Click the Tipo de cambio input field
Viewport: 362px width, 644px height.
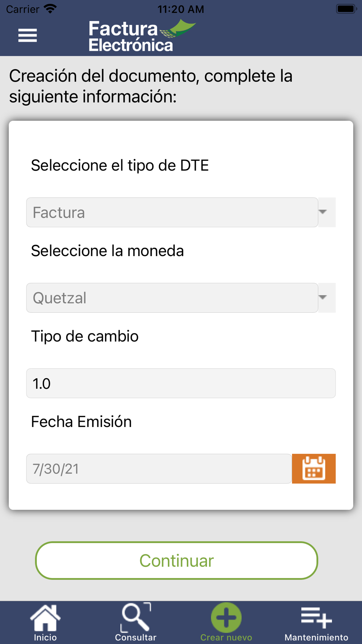[x=181, y=383]
